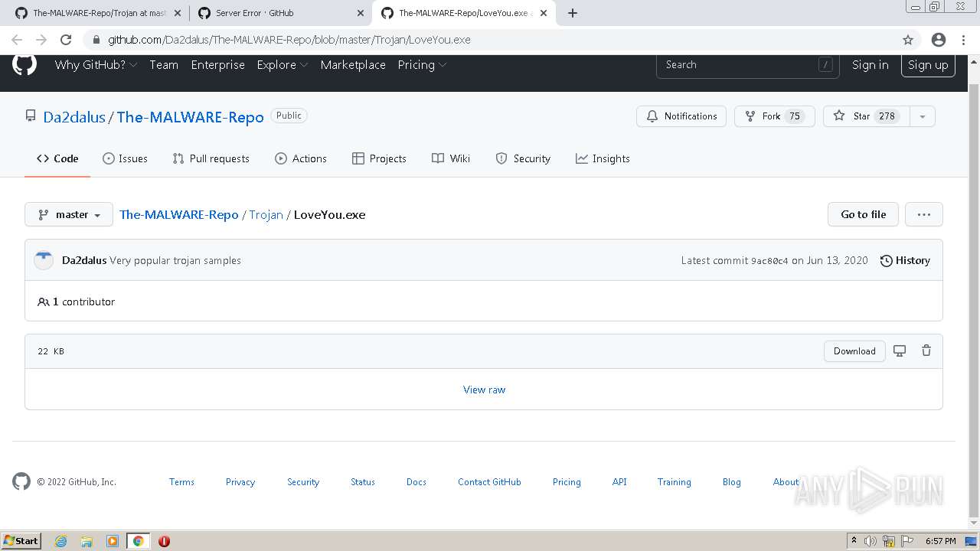Open the commit History link
This screenshot has height=551, width=980.
click(905, 260)
